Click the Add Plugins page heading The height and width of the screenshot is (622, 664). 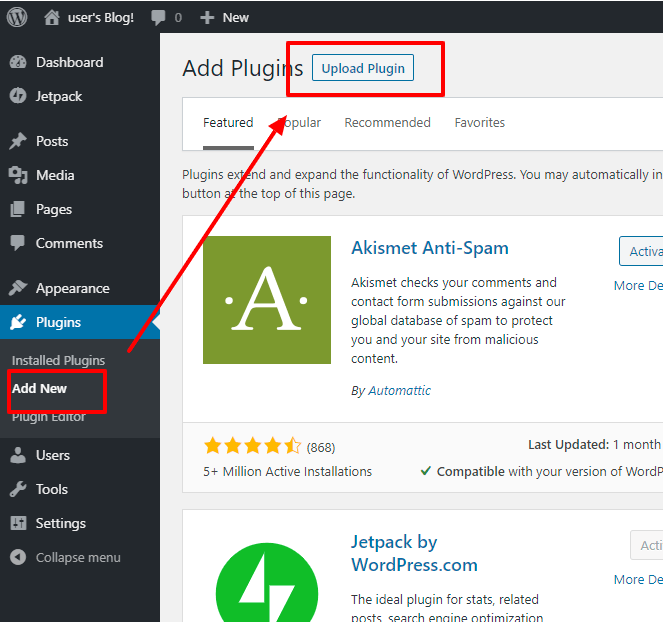click(x=243, y=68)
